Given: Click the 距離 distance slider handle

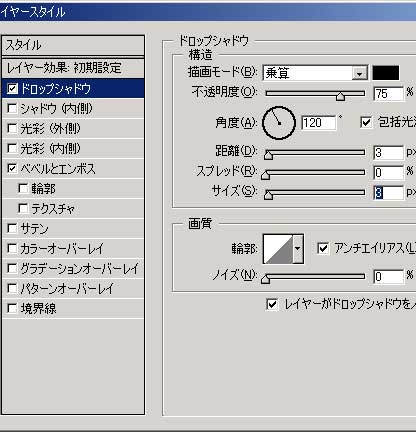Looking at the screenshot, I should tap(268, 155).
